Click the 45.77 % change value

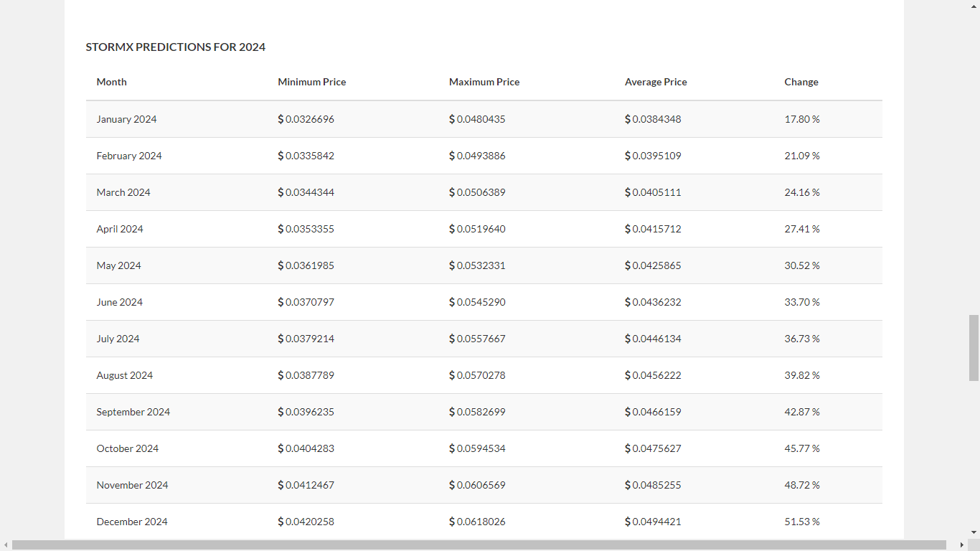pyautogui.click(x=802, y=448)
